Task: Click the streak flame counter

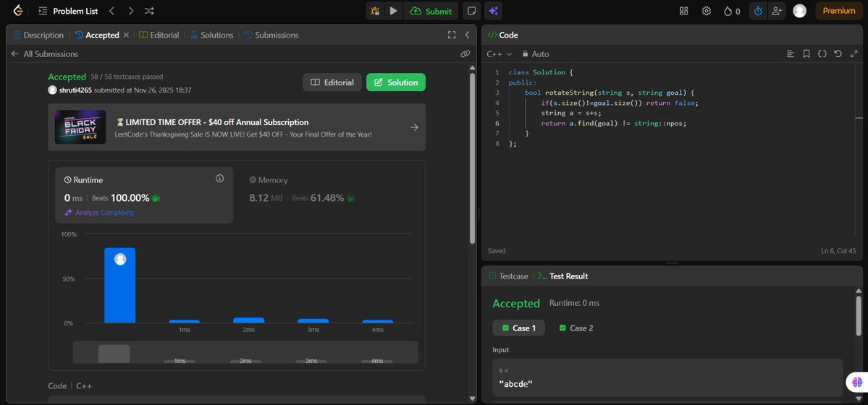Action: [x=732, y=11]
